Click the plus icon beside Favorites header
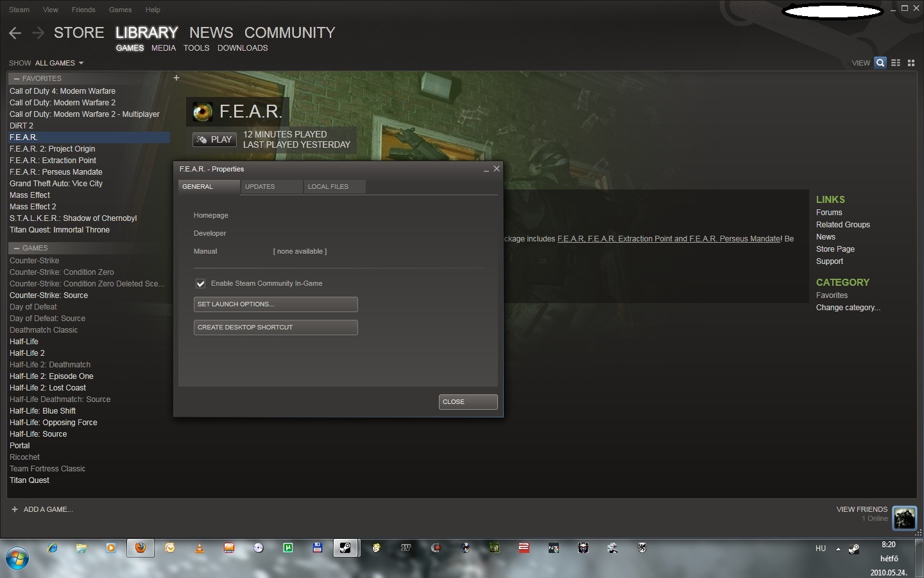The width and height of the screenshot is (924, 578). point(176,78)
